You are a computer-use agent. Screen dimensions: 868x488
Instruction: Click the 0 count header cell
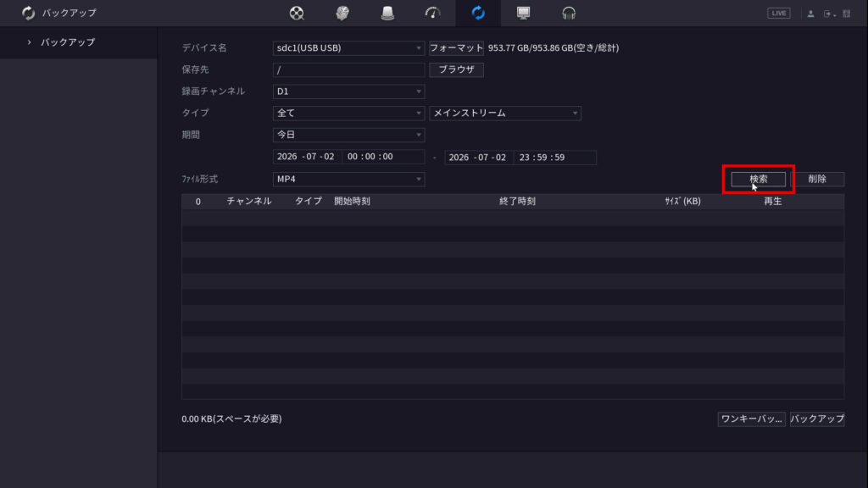(198, 202)
